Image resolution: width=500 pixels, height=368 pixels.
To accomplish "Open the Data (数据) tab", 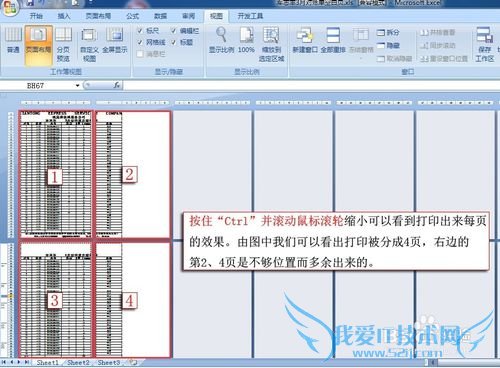I will (160, 16).
